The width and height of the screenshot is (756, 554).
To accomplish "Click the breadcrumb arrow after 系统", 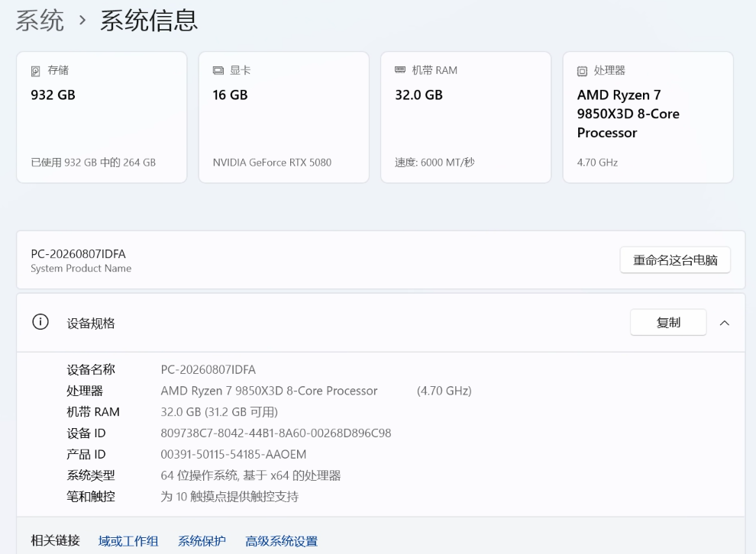I will tap(82, 21).
